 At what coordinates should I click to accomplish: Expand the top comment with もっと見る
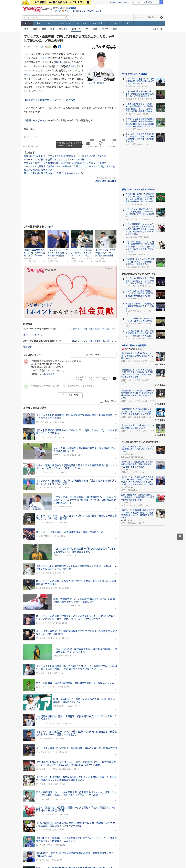(49, 373)
